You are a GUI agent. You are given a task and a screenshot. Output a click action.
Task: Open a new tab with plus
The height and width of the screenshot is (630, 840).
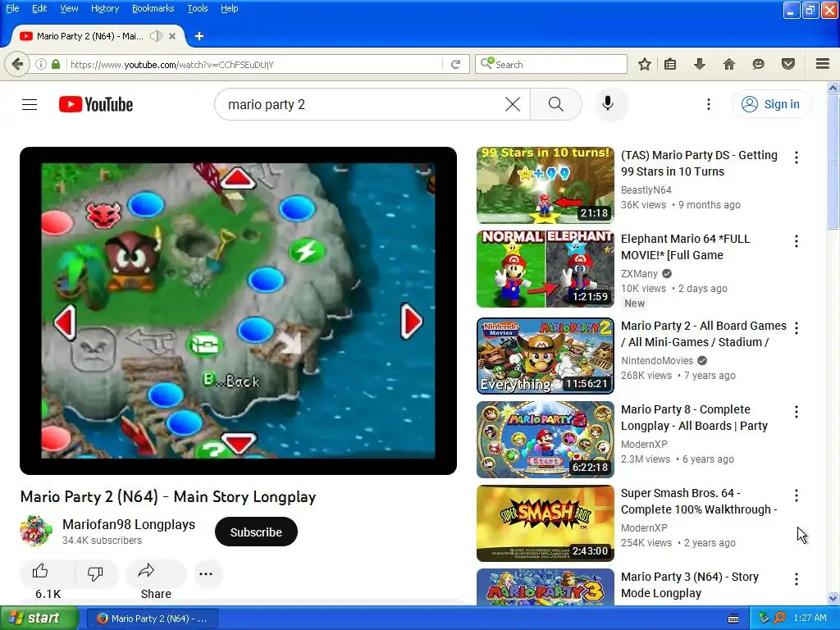click(199, 36)
